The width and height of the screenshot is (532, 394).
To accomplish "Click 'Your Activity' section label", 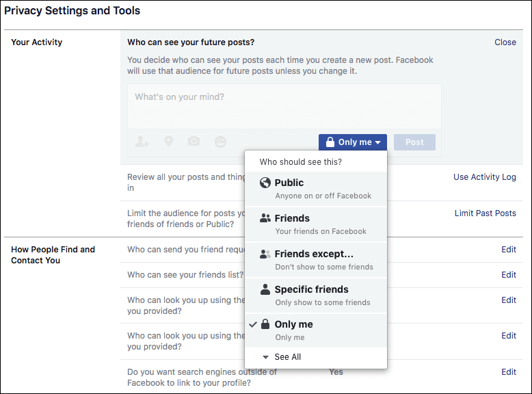I will (37, 42).
